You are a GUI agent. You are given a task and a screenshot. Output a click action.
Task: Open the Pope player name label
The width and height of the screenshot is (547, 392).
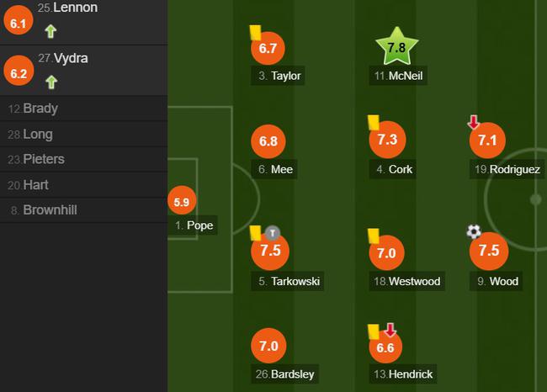(194, 225)
